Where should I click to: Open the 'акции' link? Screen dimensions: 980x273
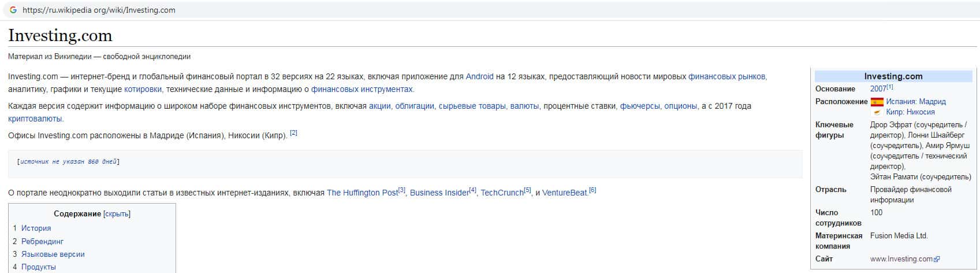pos(379,106)
